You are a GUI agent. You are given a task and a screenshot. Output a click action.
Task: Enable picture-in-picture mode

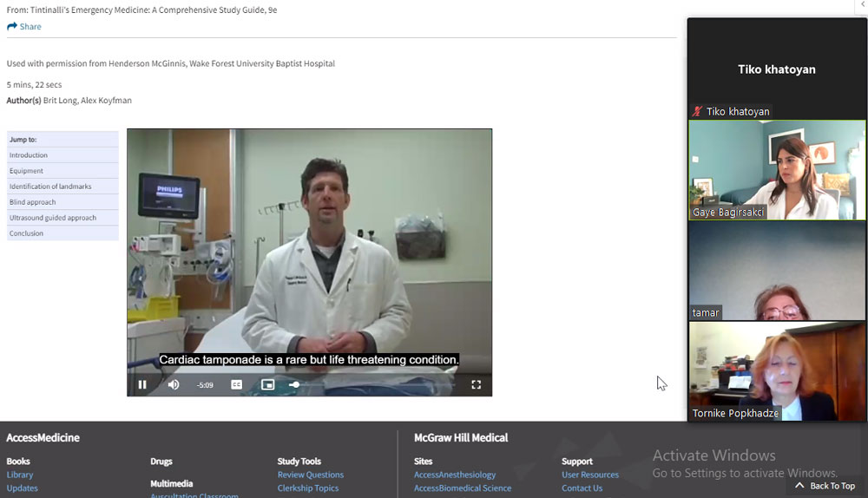click(x=268, y=384)
